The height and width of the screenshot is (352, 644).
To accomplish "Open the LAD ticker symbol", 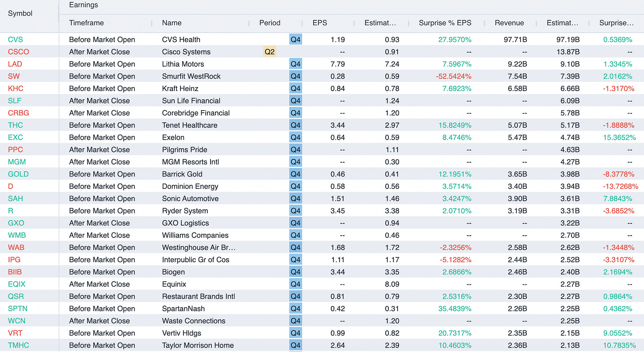I will [15, 64].
